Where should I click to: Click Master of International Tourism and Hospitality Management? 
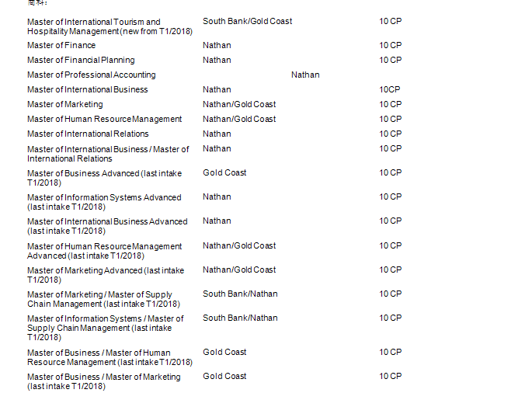94,26
